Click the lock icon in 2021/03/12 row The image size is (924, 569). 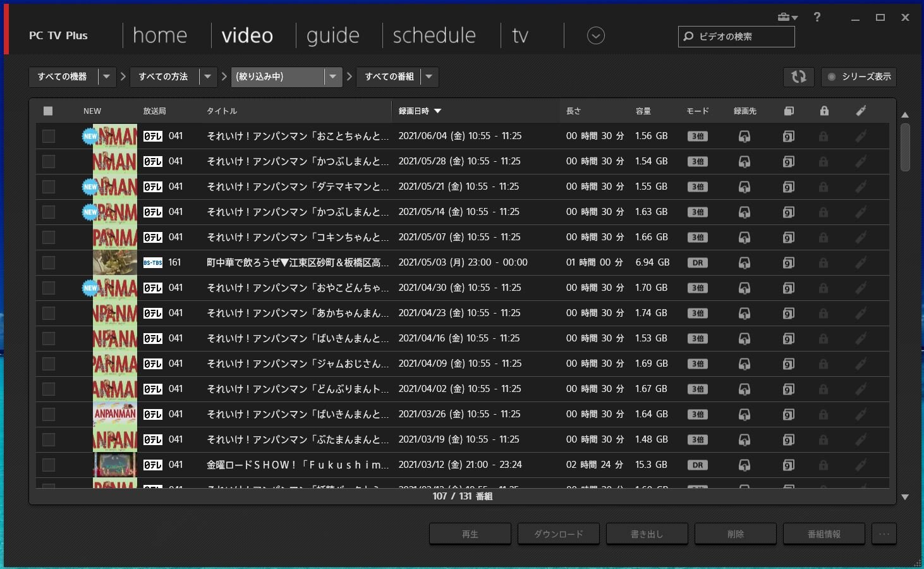[x=824, y=465]
